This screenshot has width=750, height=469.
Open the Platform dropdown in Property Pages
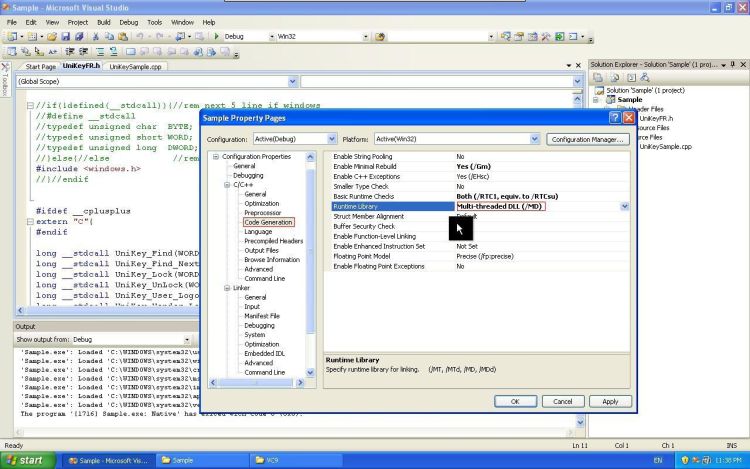[x=535, y=139]
